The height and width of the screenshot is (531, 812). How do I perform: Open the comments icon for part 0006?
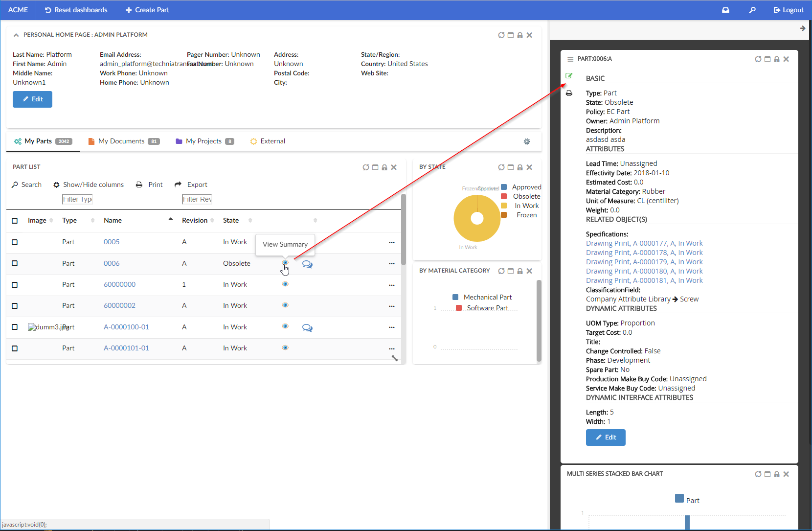[x=307, y=264]
